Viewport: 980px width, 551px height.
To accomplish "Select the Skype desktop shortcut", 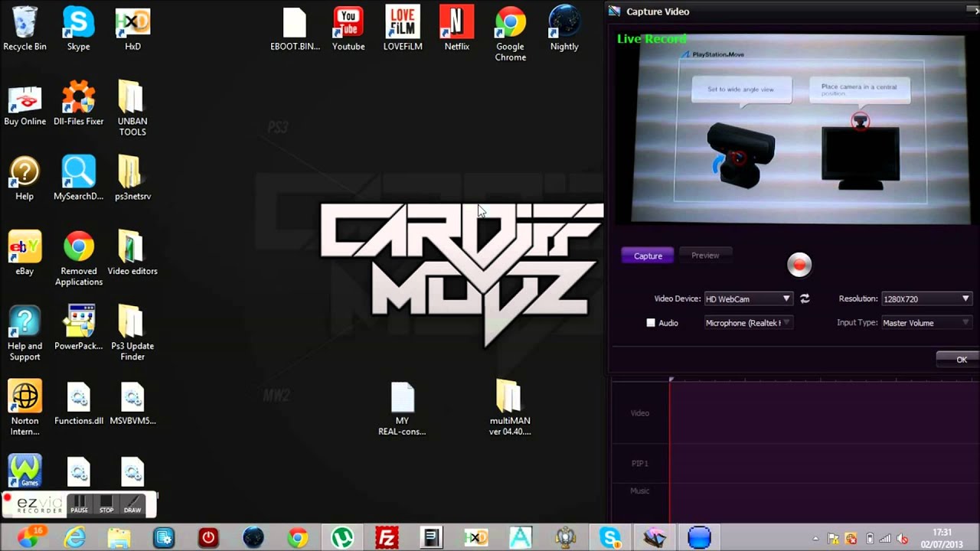I will 78,29.
